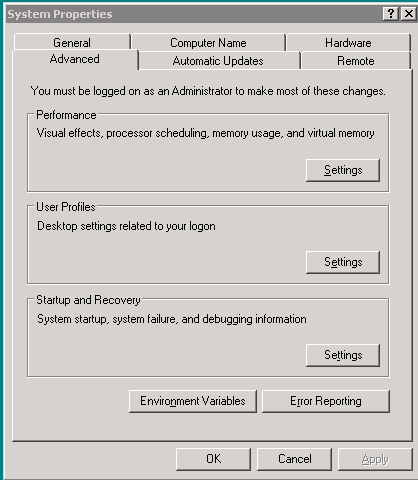Click the Startup and Recovery group label

pyautogui.click(x=88, y=300)
